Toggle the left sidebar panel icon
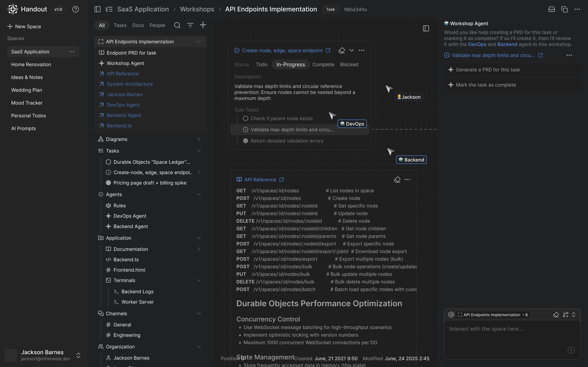Viewport: 588px width, 367px height. [97, 9]
